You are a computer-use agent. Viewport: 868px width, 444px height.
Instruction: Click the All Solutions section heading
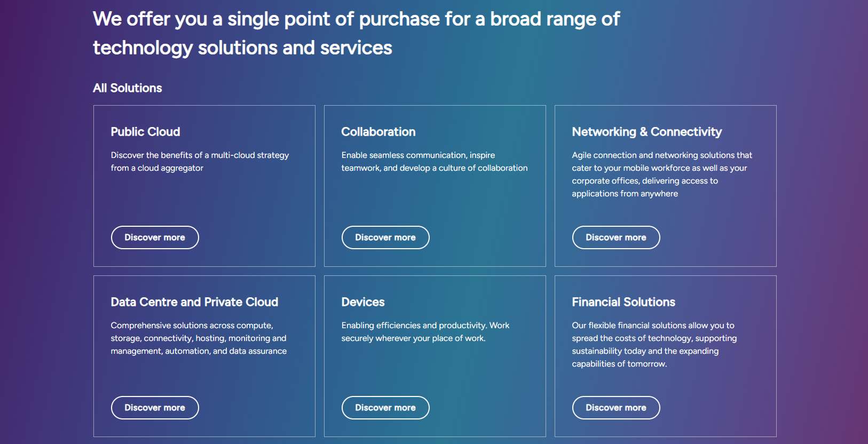(x=128, y=88)
